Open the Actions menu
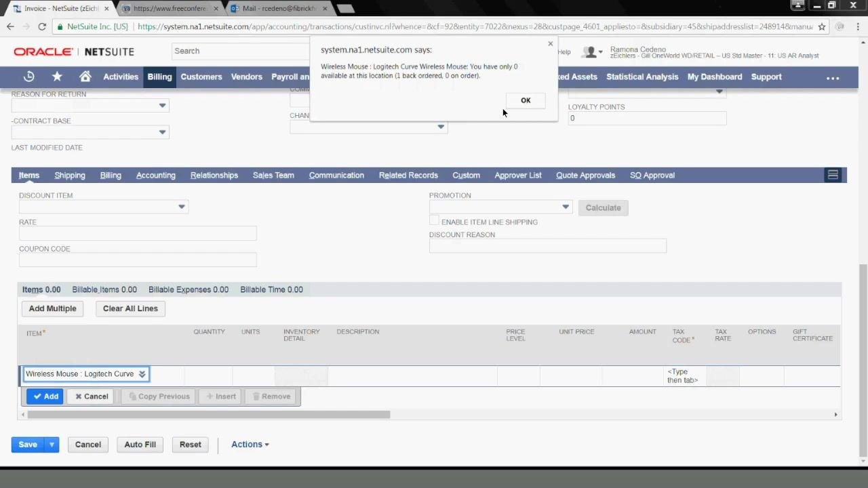868x488 pixels. tap(250, 445)
